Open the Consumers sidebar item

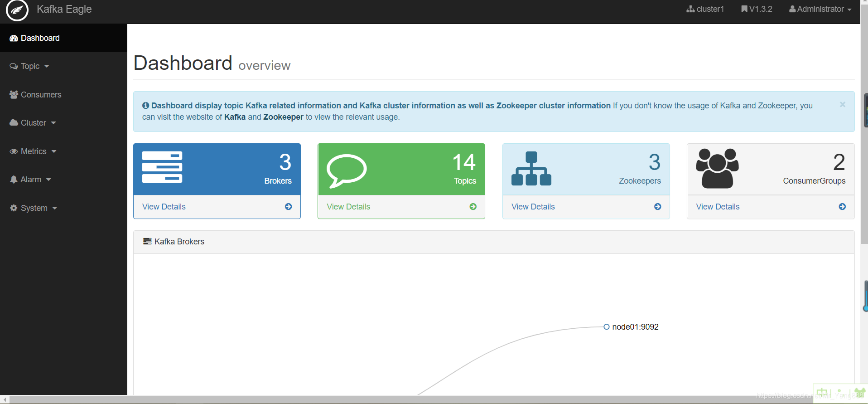click(63, 95)
